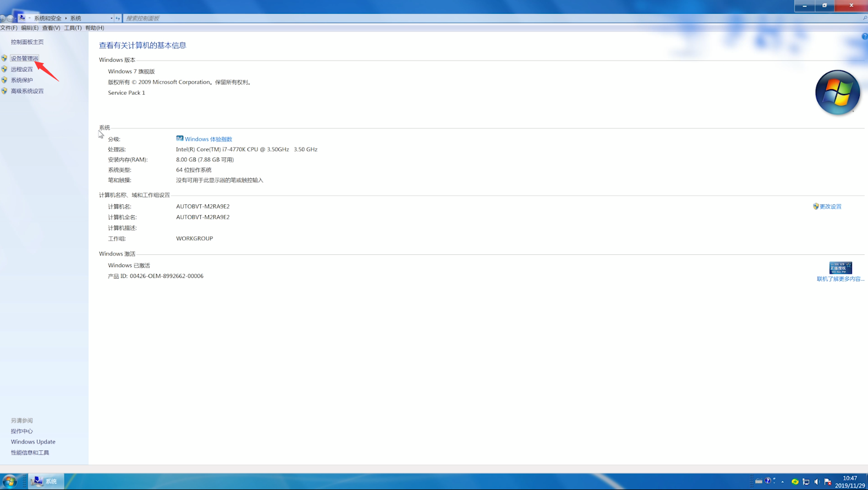Select computer name AUTOBVT-M2RA9E2 value
The height and width of the screenshot is (490, 868).
[203, 206]
